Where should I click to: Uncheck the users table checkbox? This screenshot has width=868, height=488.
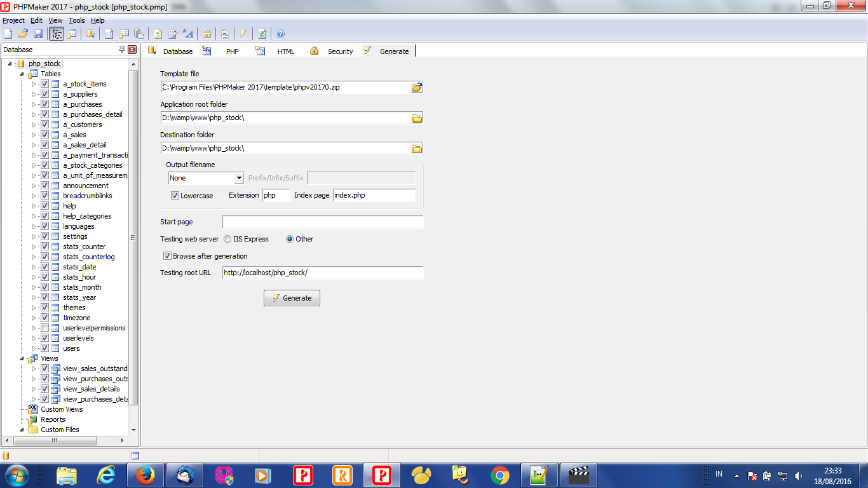point(45,348)
